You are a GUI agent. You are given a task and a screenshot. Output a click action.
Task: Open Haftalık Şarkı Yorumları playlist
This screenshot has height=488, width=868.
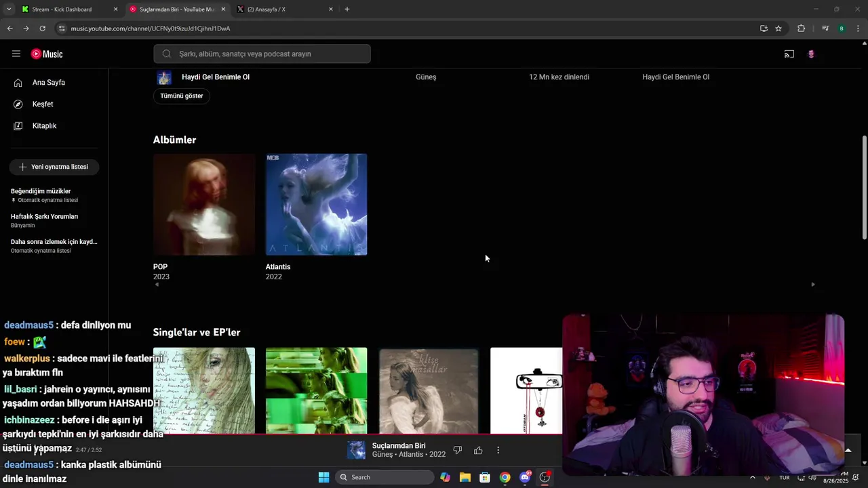[x=54, y=220]
